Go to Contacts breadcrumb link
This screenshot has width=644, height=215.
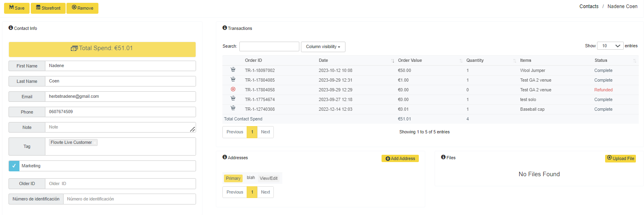589,6
